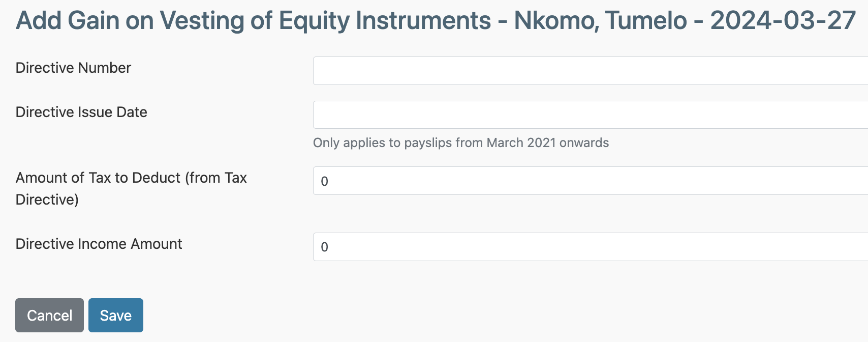Screen dimensions: 868x342
Task: Click the "Directive Income Amount" label
Action: click(x=99, y=244)
